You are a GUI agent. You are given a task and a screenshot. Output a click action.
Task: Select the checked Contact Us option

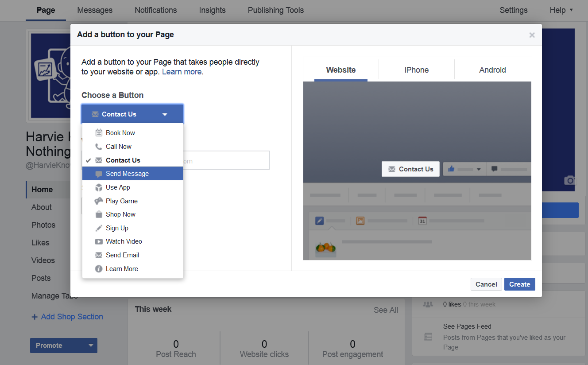tap(123, 160)
